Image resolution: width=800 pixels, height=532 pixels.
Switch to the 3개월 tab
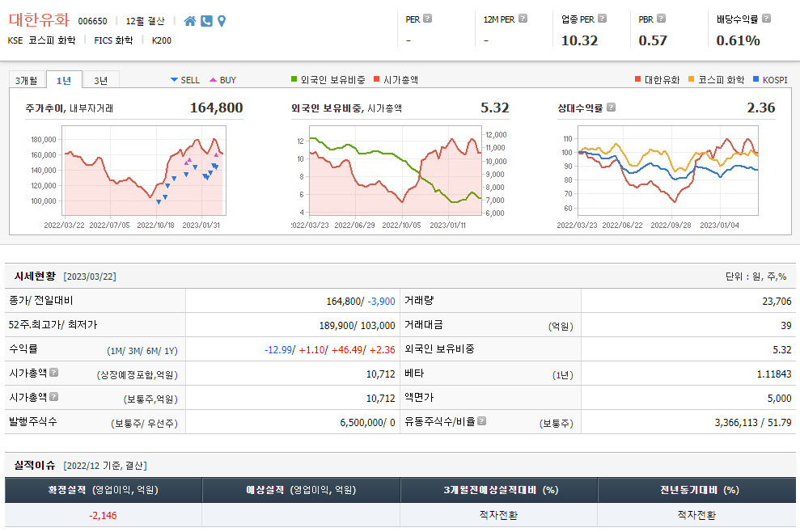click(26, 80)
